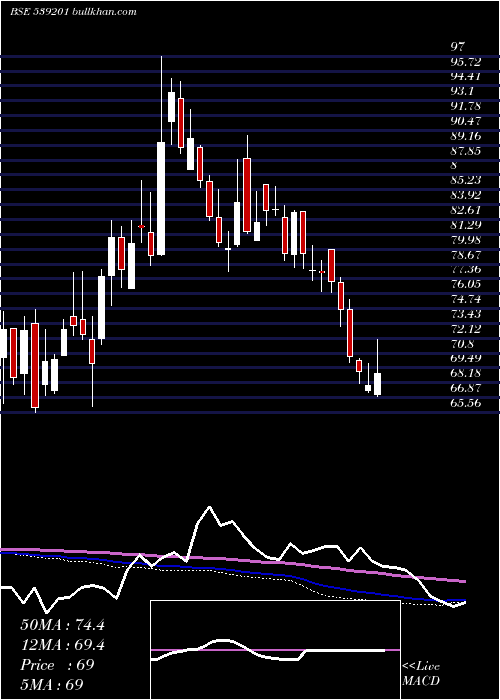Select the 68.18 price axis label
500x700 pixels.
466,373
